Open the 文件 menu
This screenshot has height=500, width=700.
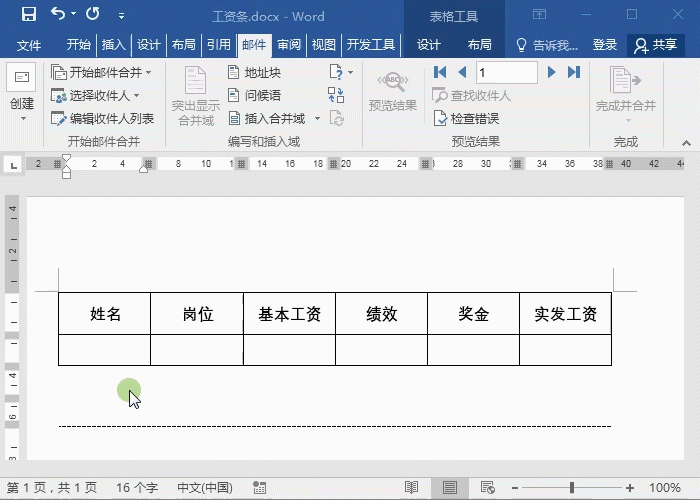tap(29, 45)
